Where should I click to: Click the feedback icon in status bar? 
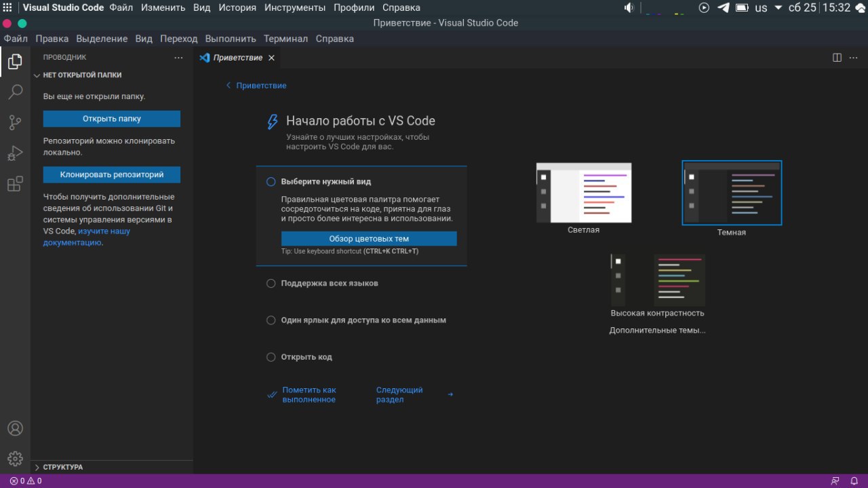tap(835, 481)
